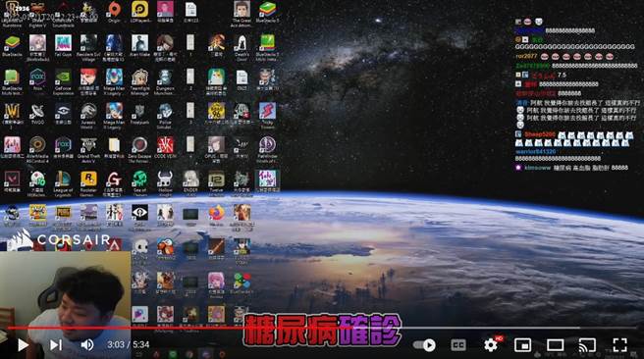Open the Nox player shortcut in the third row

(37, 80)
